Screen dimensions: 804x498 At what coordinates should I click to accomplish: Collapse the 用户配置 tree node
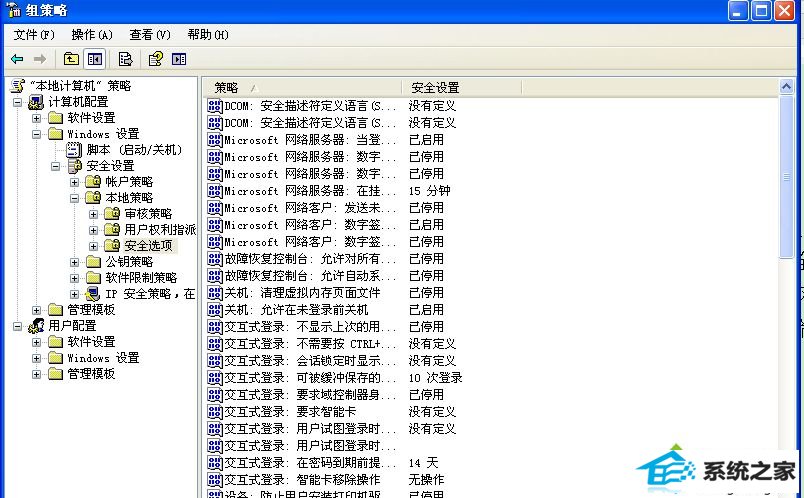click(x=17, y=326)
